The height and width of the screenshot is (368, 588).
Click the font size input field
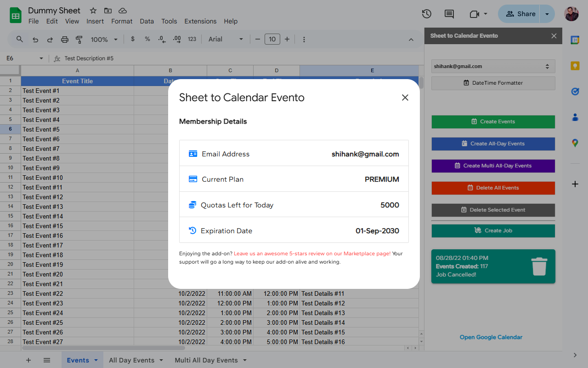coord(272,40)
